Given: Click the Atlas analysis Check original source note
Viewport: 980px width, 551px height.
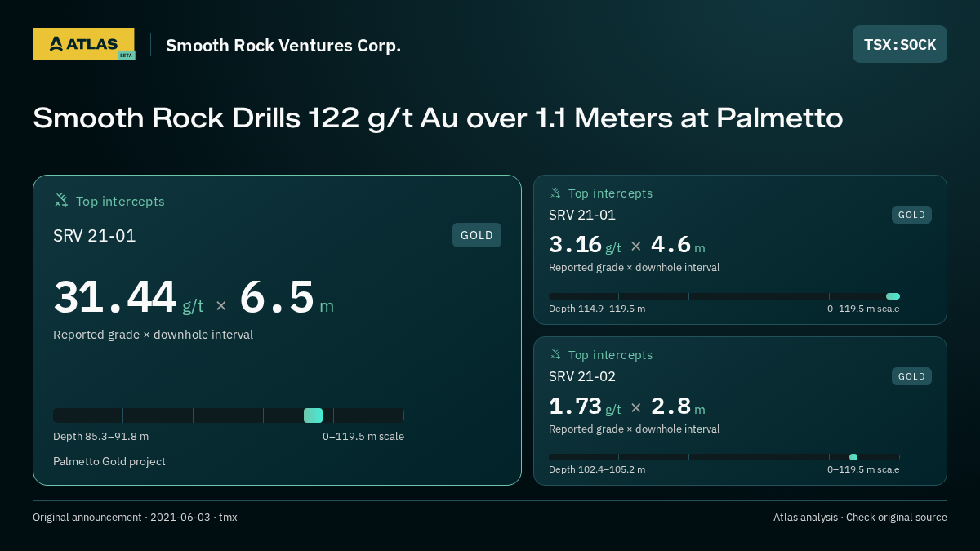Looking at the screenshot, I should (860, 518).
